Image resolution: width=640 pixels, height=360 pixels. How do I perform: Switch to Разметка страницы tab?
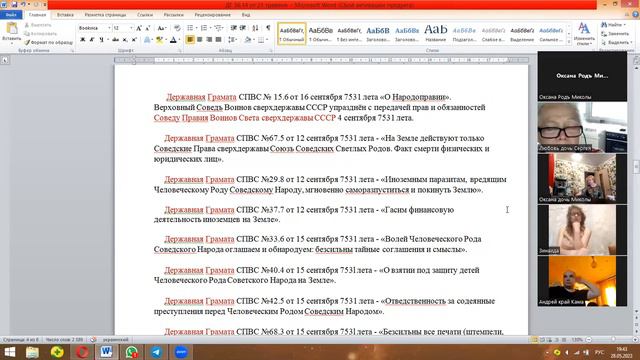[x=105, y=15]
